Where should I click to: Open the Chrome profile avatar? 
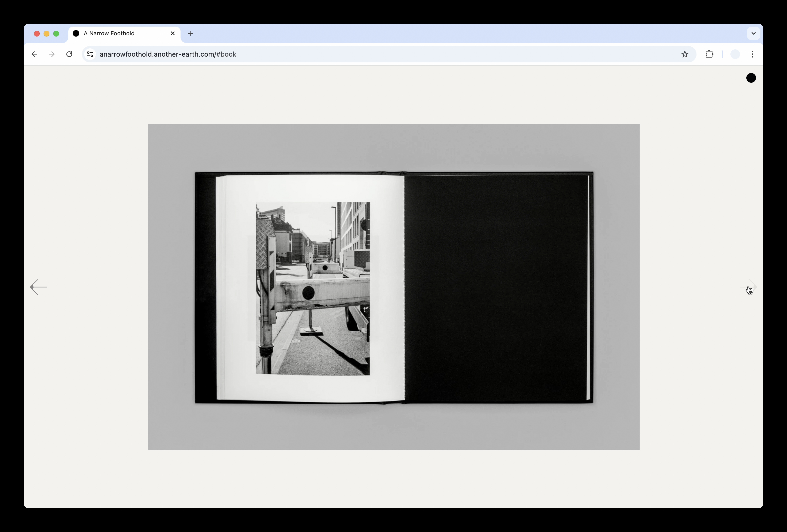coord(735,54)
